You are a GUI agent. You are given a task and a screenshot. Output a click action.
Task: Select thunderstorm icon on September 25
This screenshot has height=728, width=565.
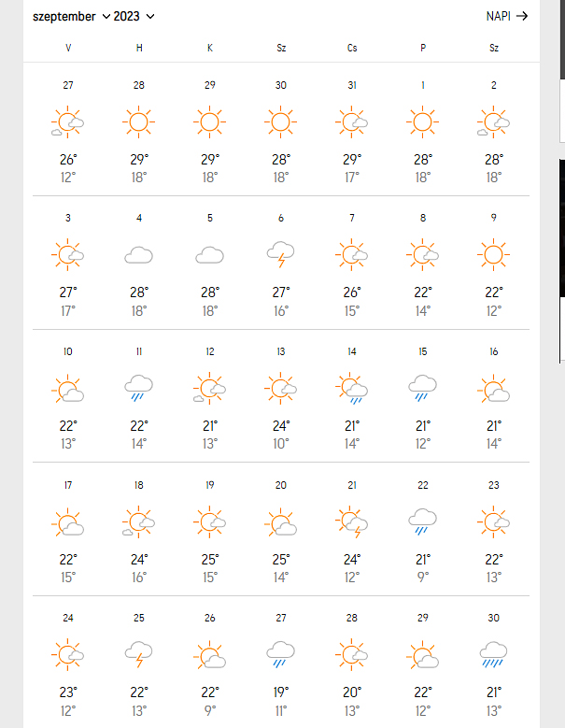139,655
